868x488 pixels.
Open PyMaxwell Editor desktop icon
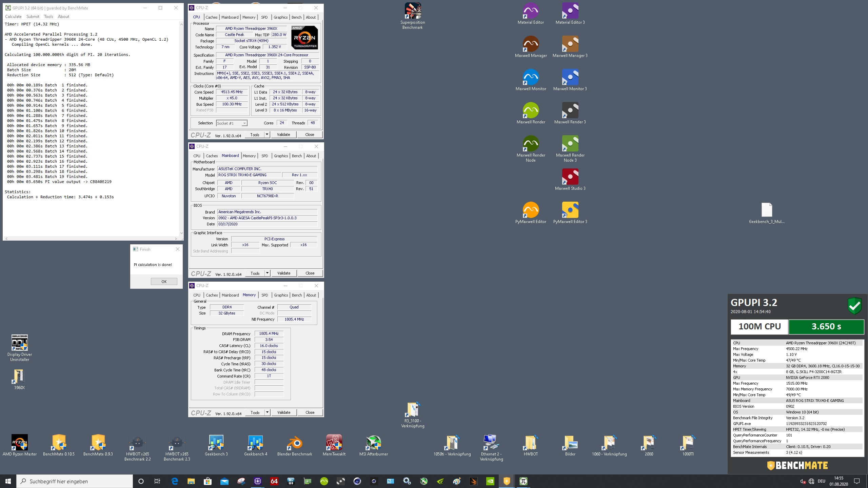click(531, 213)
